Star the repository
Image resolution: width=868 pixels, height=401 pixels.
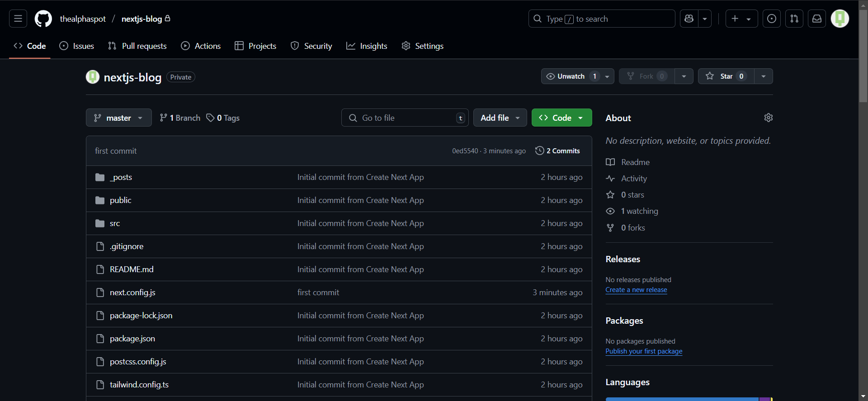pos(726,76)
